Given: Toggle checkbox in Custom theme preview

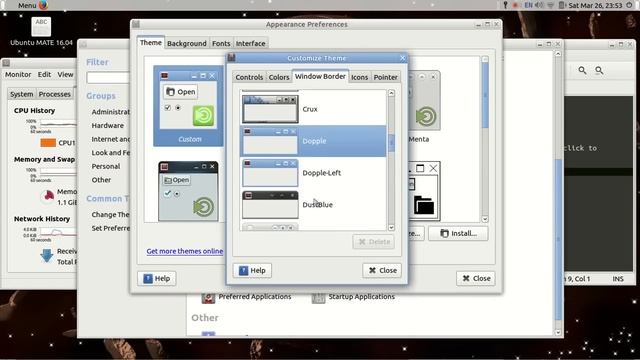Looking at the screenshot, I should coord(167,108).
